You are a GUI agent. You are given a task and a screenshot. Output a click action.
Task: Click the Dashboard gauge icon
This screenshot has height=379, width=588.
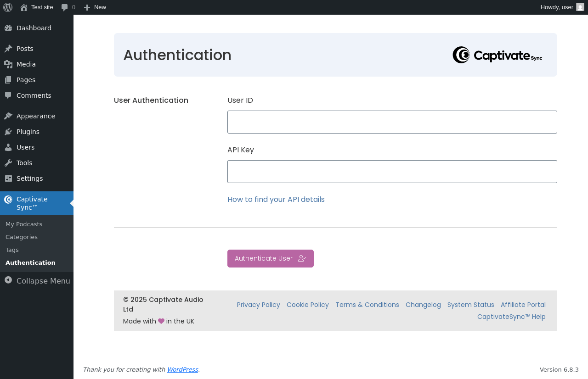pos(8,28)
